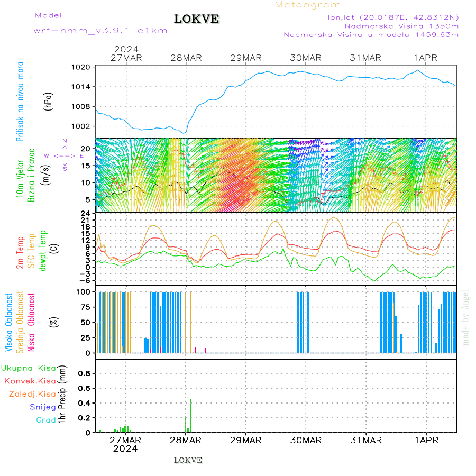Click the top 30MAR date label
This screenshot has height=476, width=476.
pyautogui.click(x=306, y=58)
